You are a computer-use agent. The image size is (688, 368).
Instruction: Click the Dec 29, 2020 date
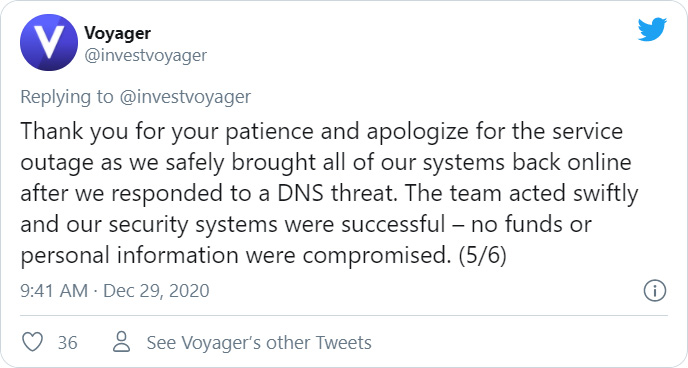pyautogui.click(x=156, y=291)
